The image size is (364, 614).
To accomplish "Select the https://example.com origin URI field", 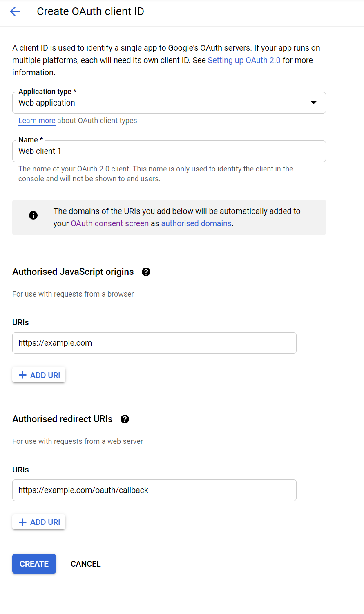I will [x=154, y=343].
